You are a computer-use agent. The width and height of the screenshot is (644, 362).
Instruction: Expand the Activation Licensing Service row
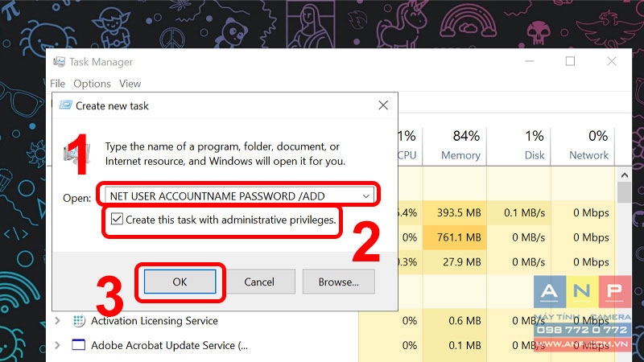[x=57, y=320]
